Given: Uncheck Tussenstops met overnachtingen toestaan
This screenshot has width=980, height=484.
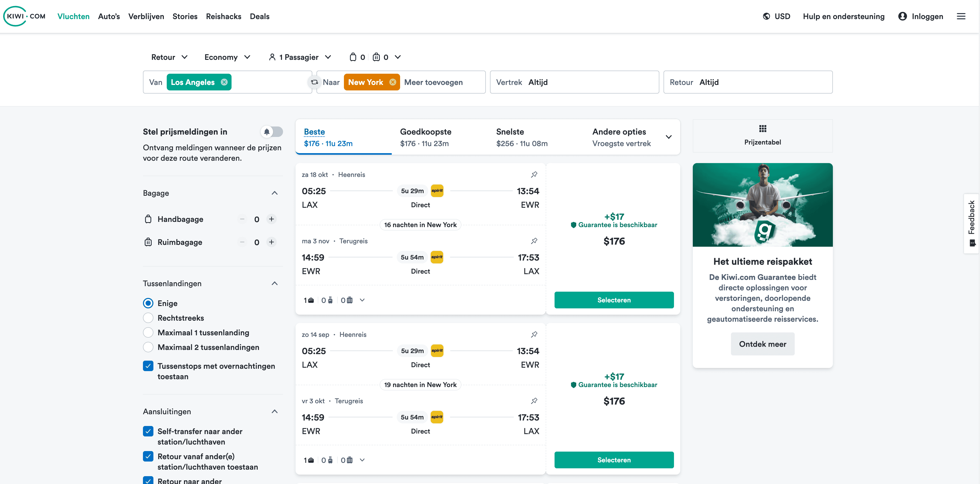Looking at the screenshot, I should pos(148,366).
